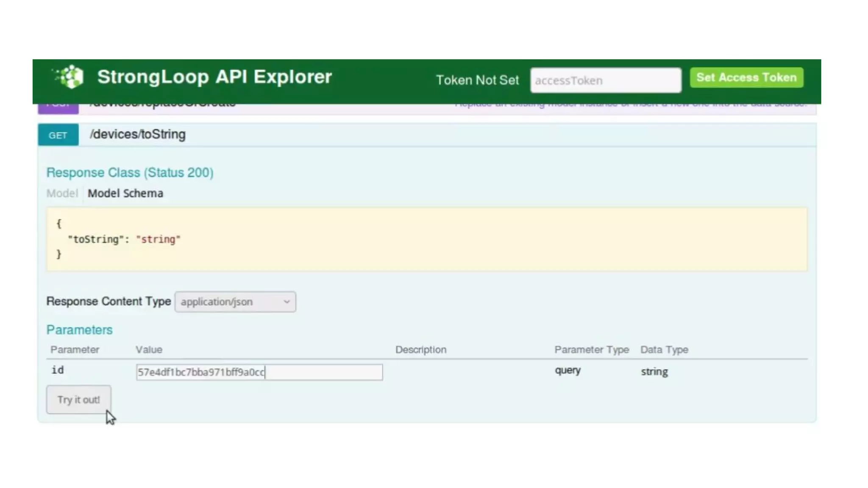This screenshot has width=868, height=488.
Task: Open the partially hidden replaceOrCreate endpoint path
Action: coord(163,107)
